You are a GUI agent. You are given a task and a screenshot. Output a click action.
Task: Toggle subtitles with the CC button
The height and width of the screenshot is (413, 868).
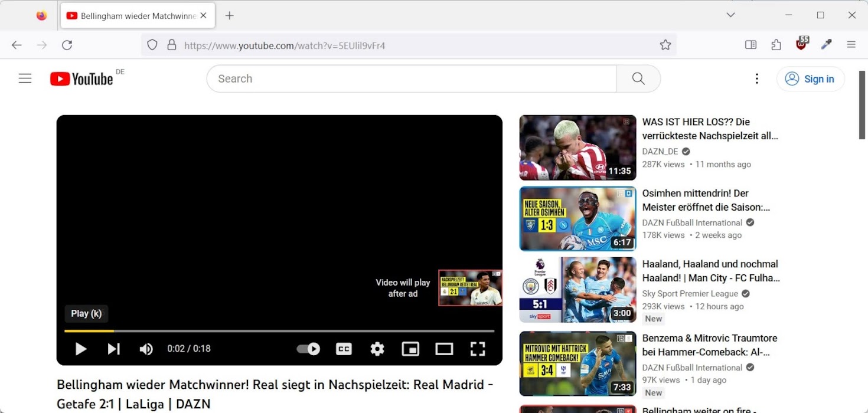tap(344, 349)
